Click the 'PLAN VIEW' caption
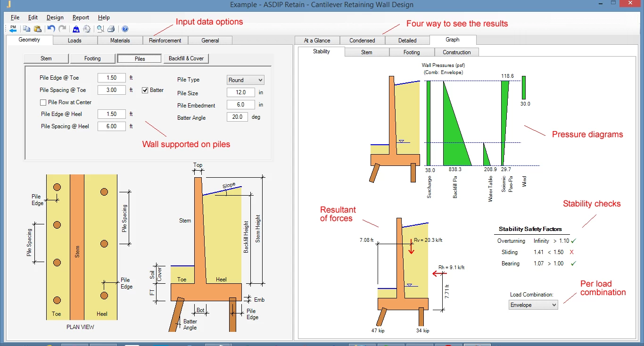Screen dimensions: 644x346 pyautogui.click(x=81, y=327)
